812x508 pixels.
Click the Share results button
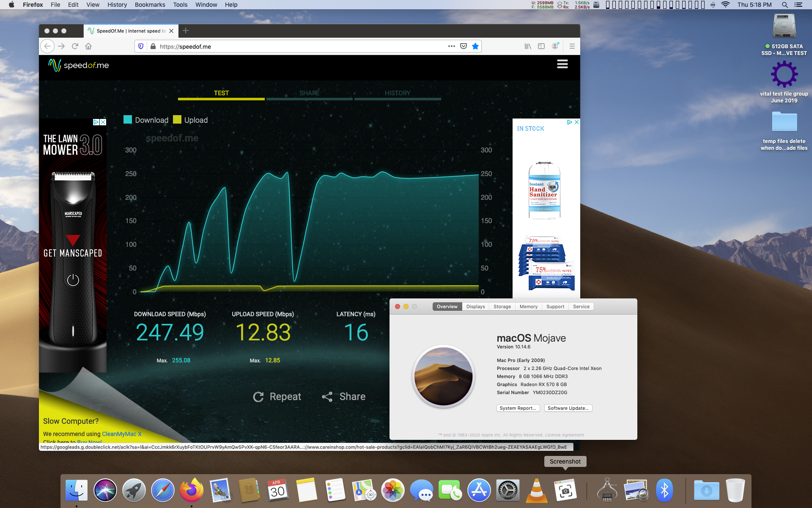click(344, 397)
